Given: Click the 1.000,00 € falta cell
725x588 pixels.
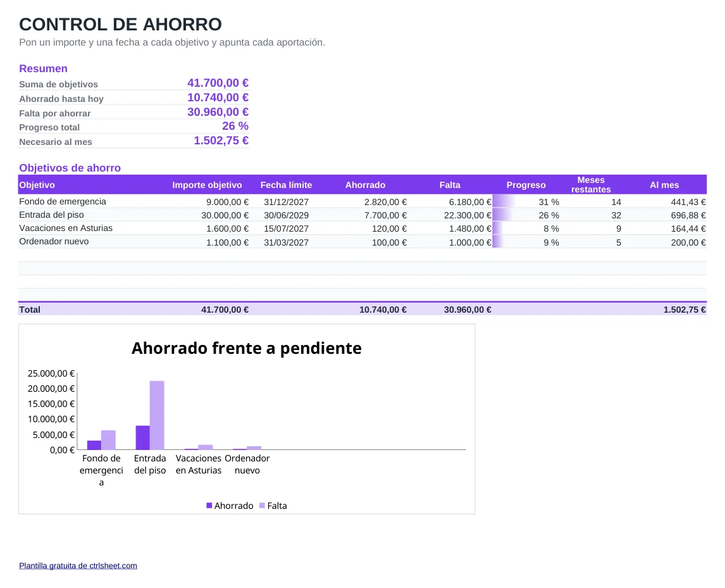Looking at the screenshot, I should point(470,242).
